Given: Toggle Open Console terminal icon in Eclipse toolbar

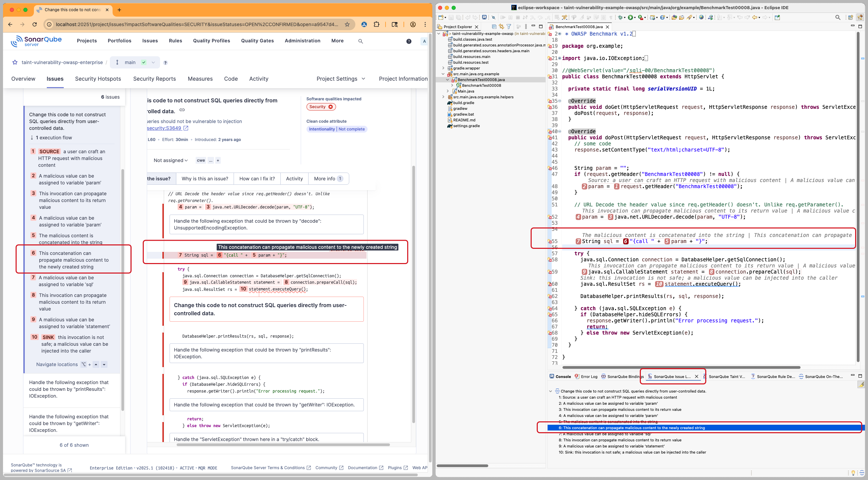Looking at the screenshot, I should 485,17.
